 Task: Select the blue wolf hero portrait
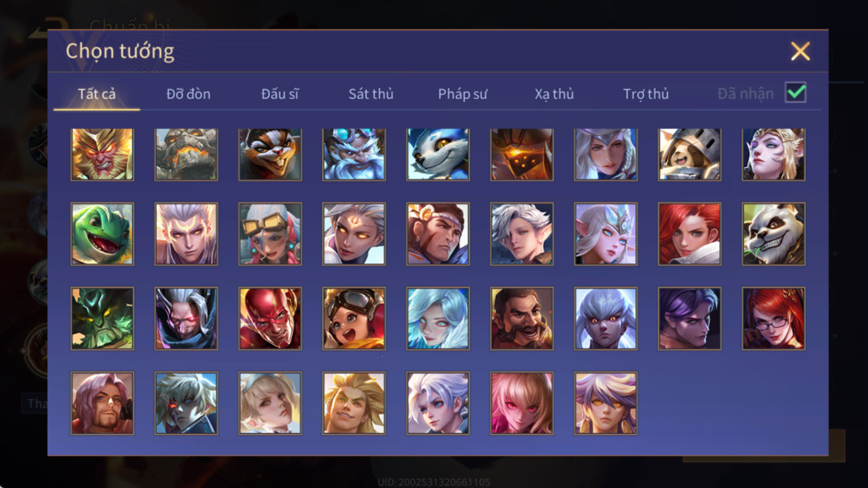[x=437, y=154]
